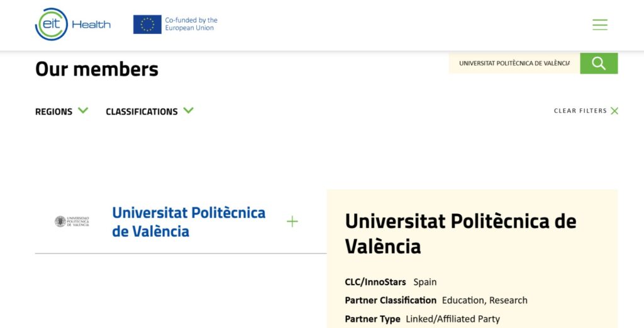Expand the member entry plus icon
The width and height of the screenshot is (644, 328).
[292, 222]
